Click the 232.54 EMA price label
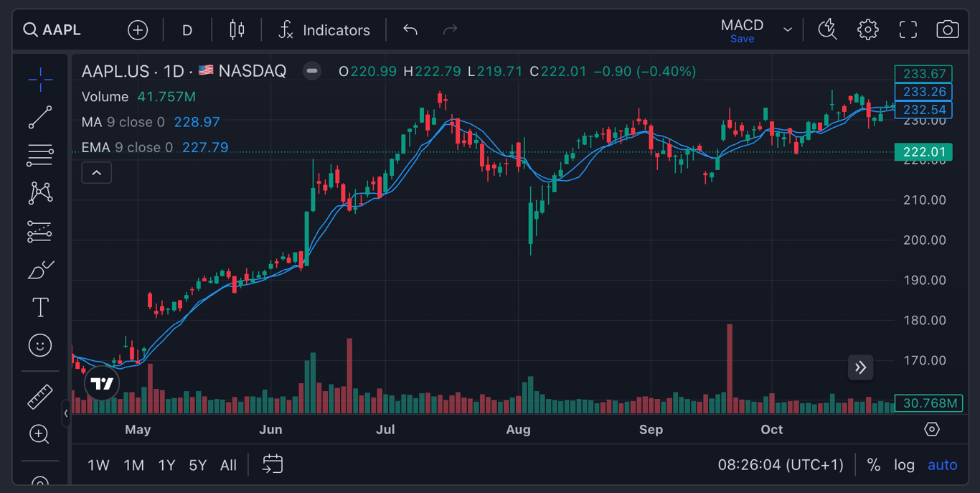The width and height of the screenshot is (980, 493). [924, 110]
